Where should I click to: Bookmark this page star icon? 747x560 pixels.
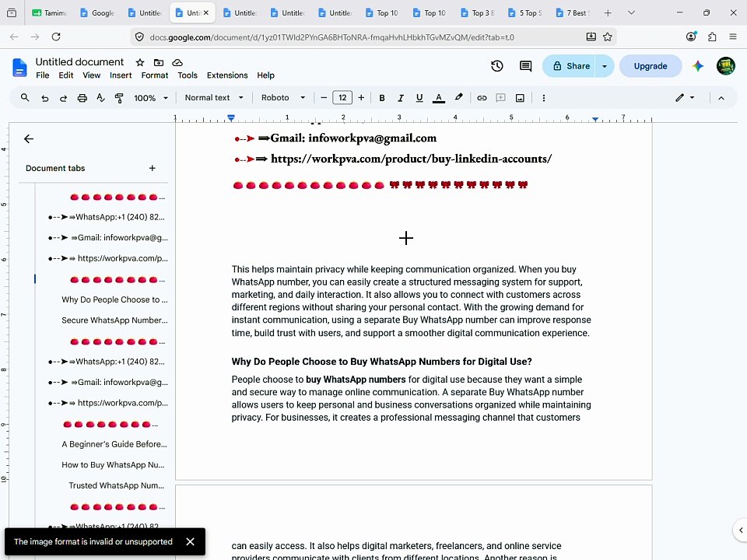click(608, 37)
